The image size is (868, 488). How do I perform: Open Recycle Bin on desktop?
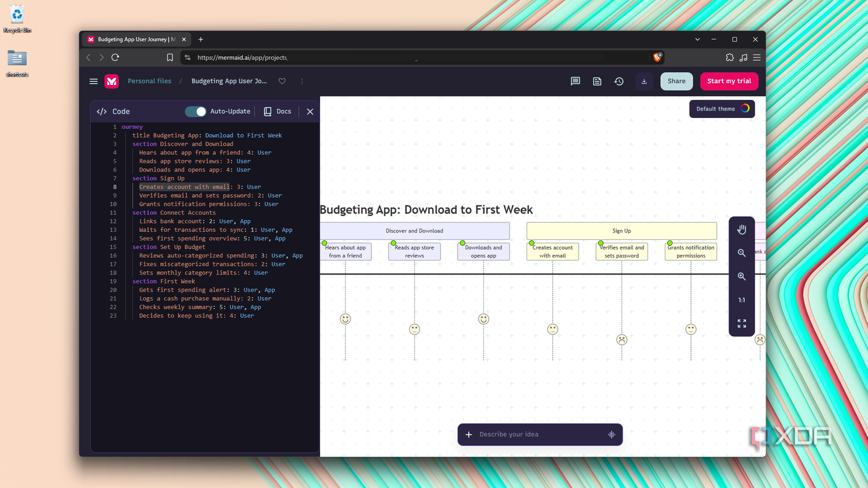pyautogui.click(x=17, y=19)
